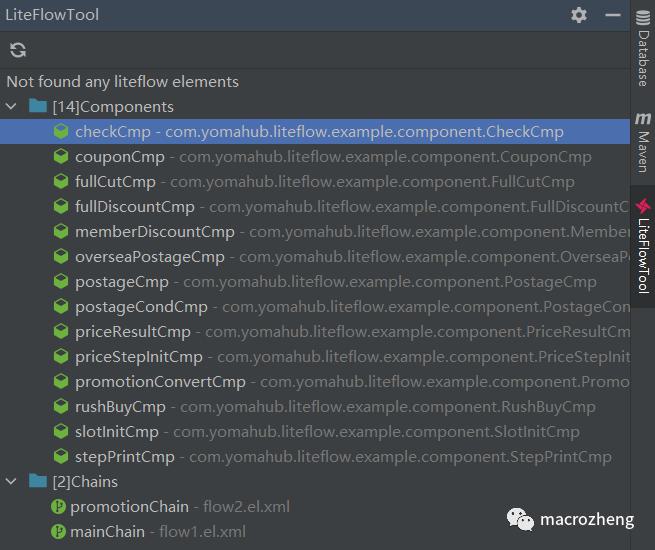Click the promotionConvertCmp cube icon
This screenshot has width=655, height=550.
pyautogui.click(x=61, y=381)
